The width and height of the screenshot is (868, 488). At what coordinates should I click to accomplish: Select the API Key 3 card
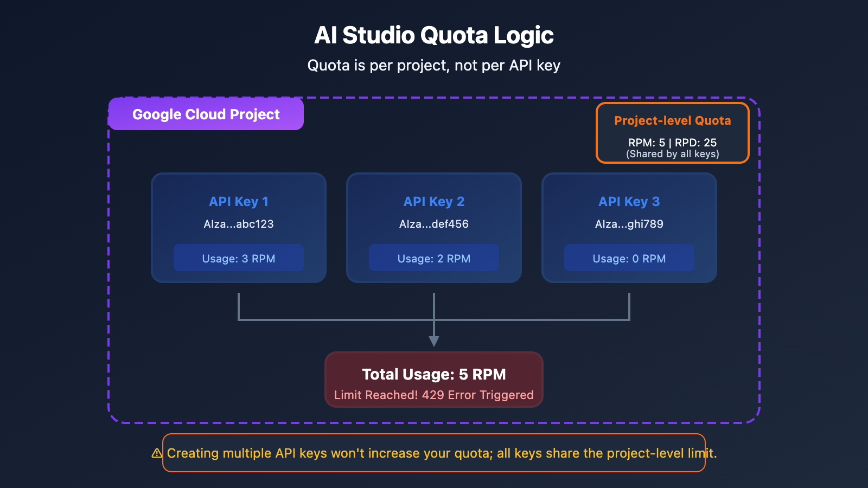[x=629, y=228]
